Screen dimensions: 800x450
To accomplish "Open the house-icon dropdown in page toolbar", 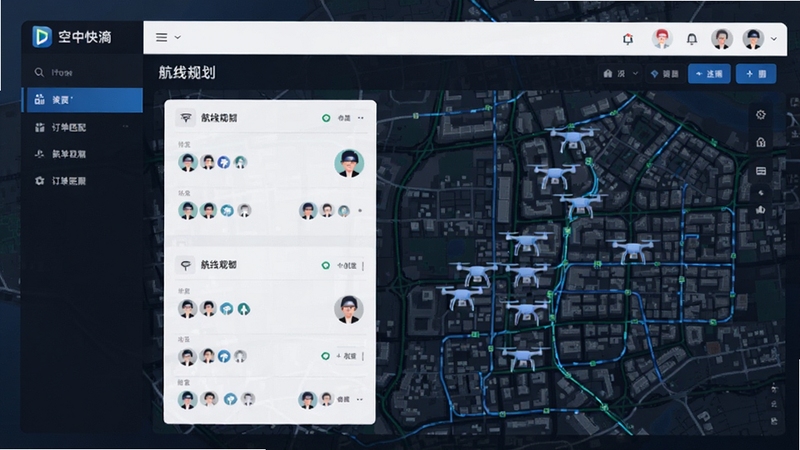I will (x=620, y=74).
